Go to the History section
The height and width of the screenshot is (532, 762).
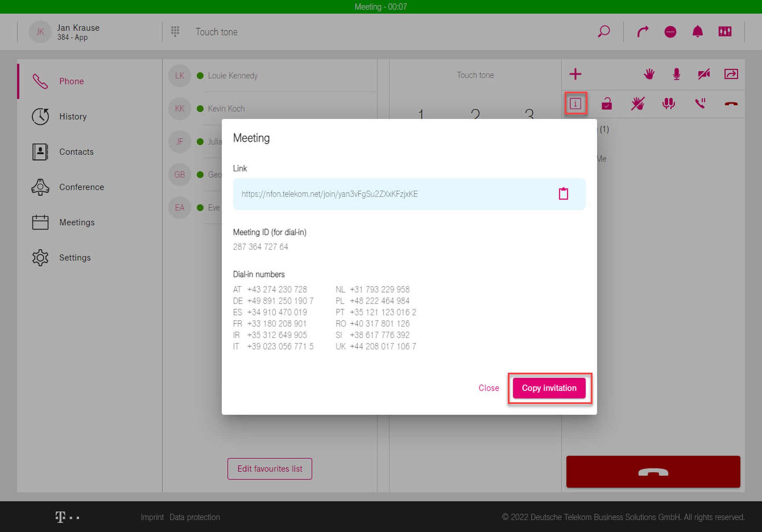(x=73, y=116)
